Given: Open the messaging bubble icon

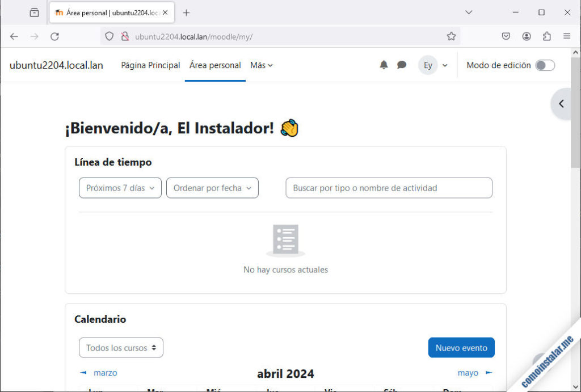Looking at the screenshot, I should tap(402, 65).
